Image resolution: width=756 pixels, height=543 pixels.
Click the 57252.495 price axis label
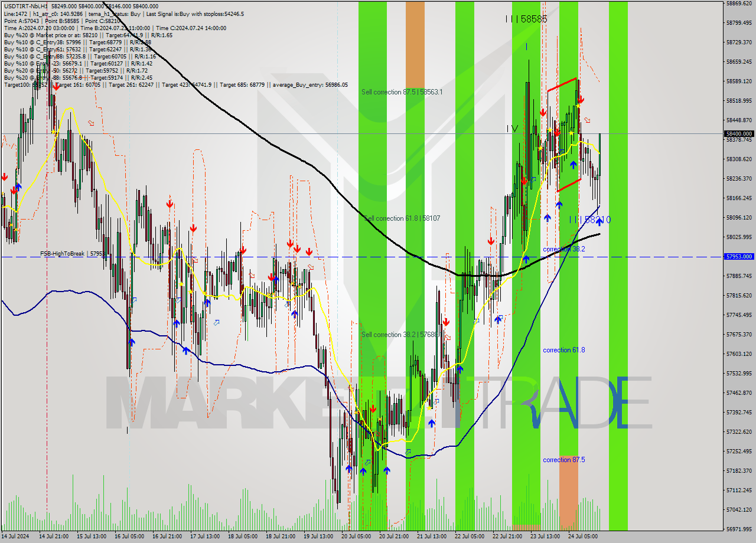739,452
